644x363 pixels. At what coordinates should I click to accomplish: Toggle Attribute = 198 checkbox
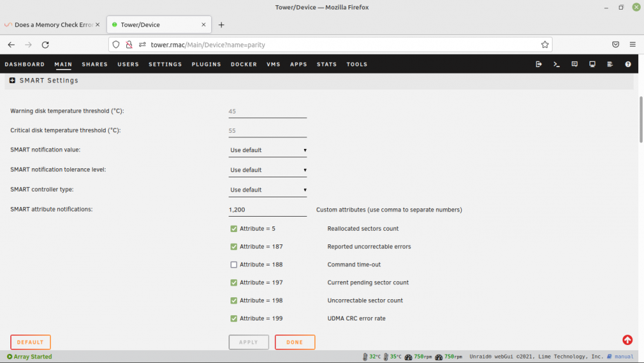point(234,300)
